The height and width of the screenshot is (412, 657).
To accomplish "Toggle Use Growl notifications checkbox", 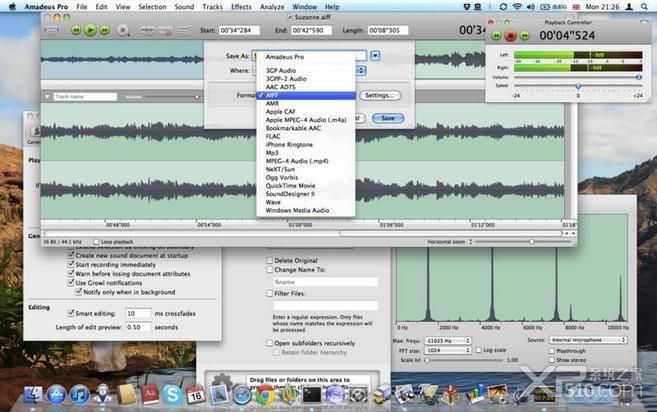I will point(70,282).
